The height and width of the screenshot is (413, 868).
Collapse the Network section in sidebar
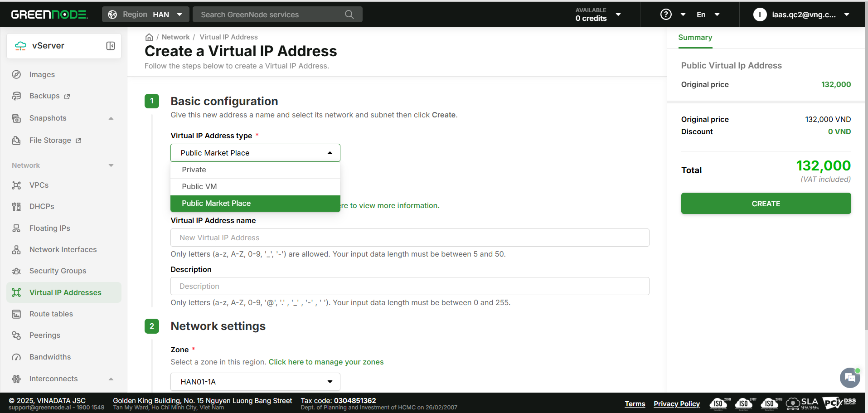(111, 165)
